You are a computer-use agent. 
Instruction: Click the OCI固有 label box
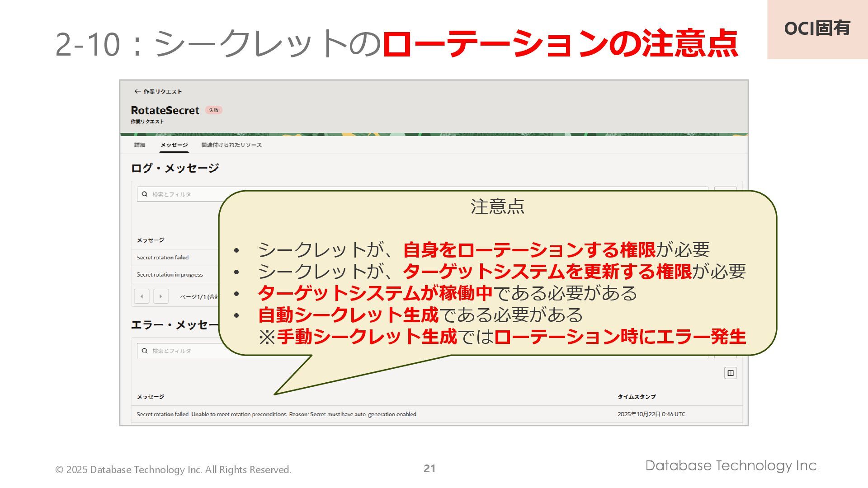817,29
